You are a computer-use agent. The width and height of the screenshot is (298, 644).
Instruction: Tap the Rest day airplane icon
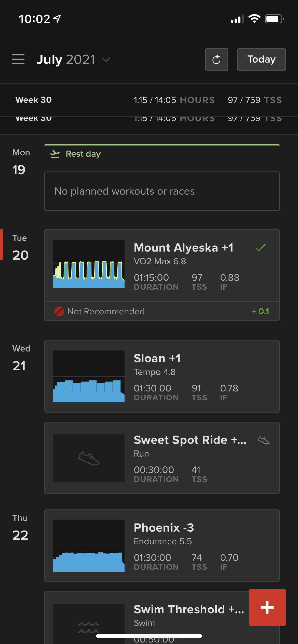(55, 154)
